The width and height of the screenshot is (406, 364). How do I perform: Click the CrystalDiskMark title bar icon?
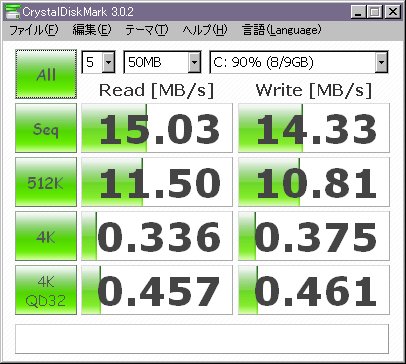13,12
